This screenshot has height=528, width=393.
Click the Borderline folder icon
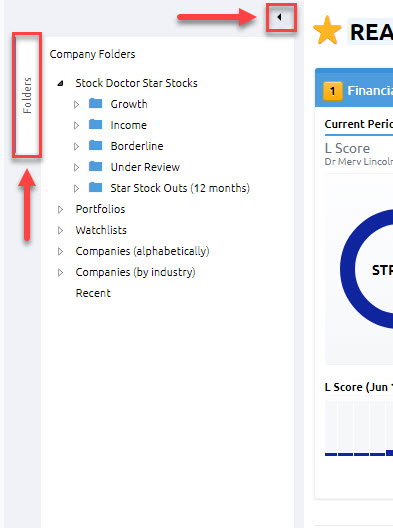tap(95, 145)
